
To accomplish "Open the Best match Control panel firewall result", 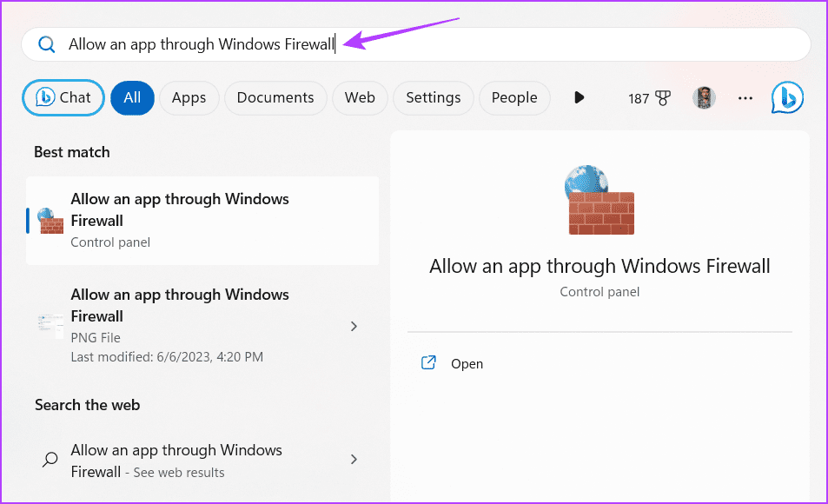I will pos(202,221).
